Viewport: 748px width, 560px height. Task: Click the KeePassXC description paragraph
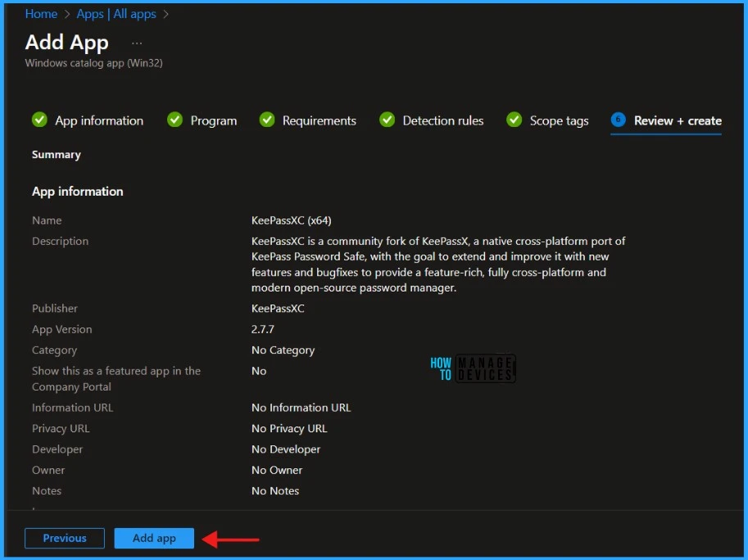coord(438,264)
